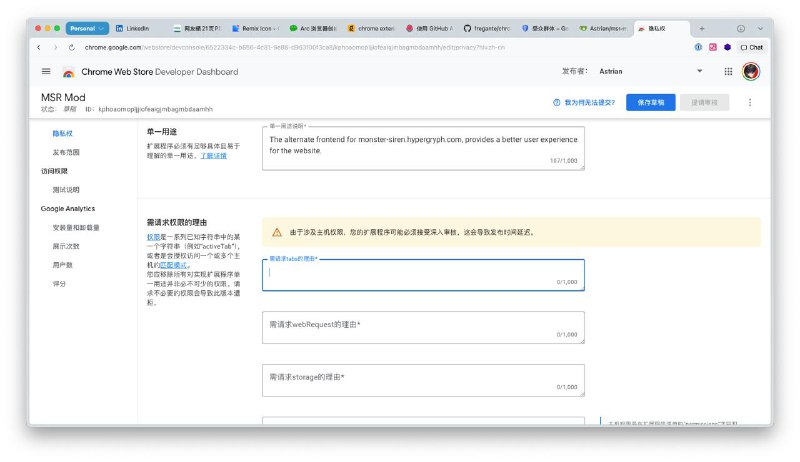The width and height of the screenshot is (800, 462).
Task: Click the MSR Mod extension title
Action: 63,97
